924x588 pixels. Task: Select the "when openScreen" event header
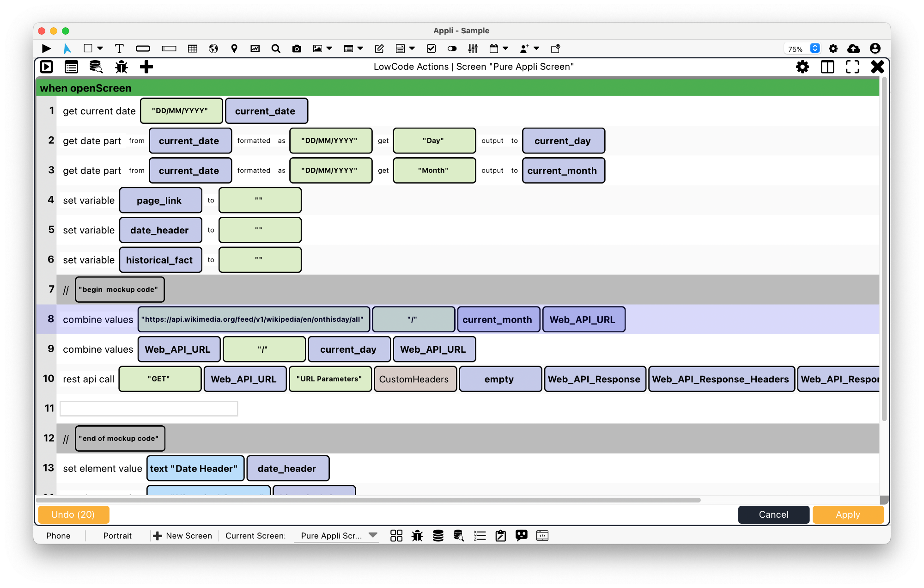pyautogui.click(x=458, y=88)
